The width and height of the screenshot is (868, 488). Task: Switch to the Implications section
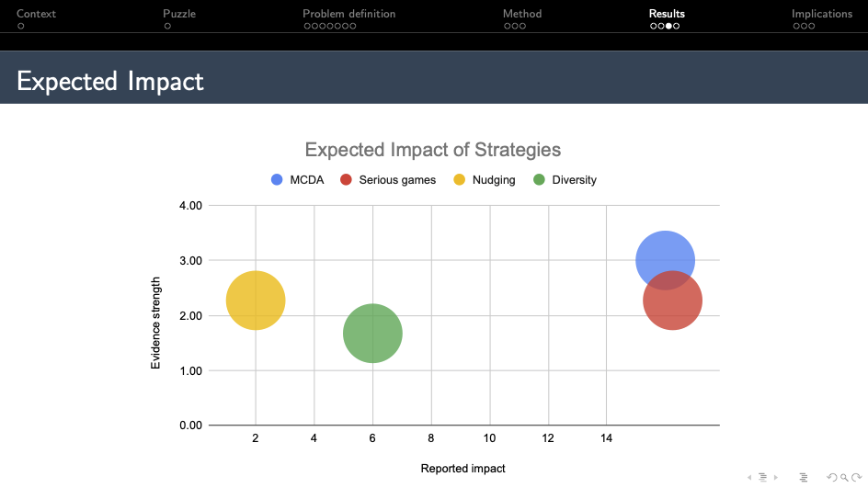tap(821, 13)
